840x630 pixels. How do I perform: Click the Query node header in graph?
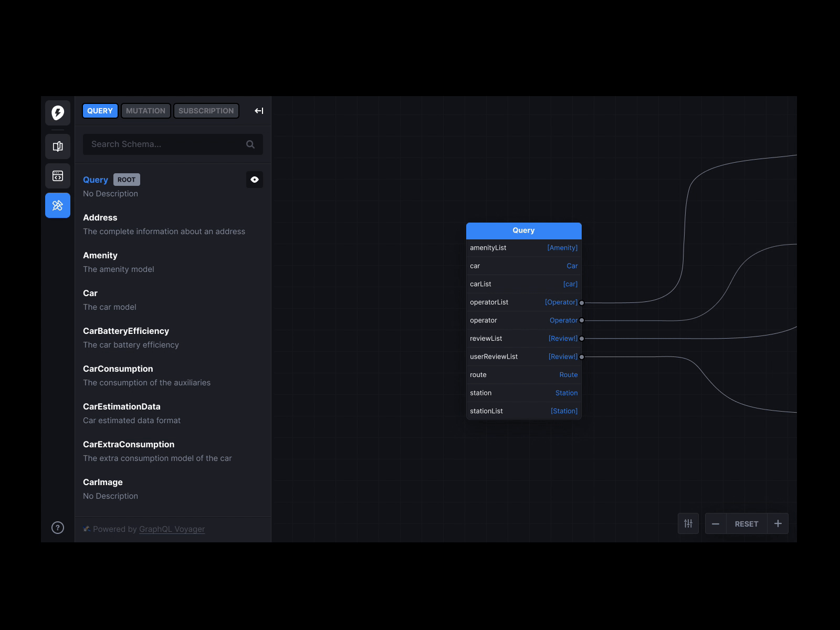[523, 230]
